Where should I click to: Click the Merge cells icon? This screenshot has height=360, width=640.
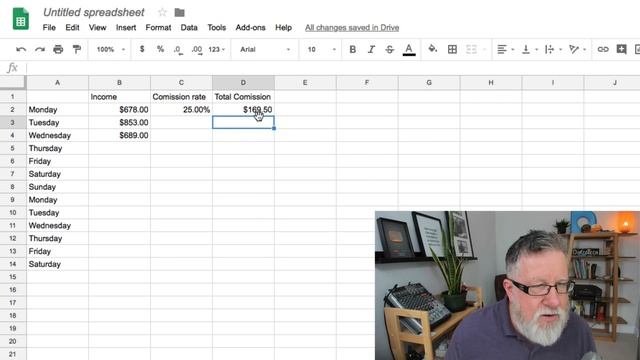(471, 49)
